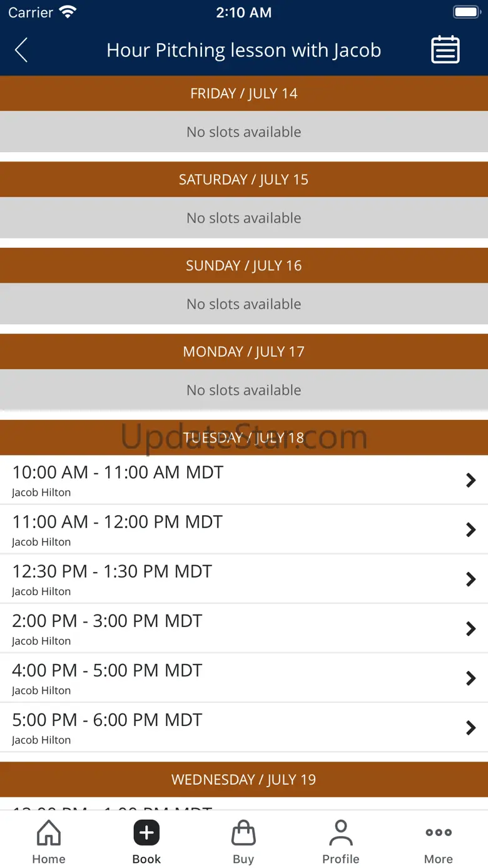Open the Buy shopping bag icon
Image resolution: width=488 pixels, height=868 pixels.
[x=243, y=833]
